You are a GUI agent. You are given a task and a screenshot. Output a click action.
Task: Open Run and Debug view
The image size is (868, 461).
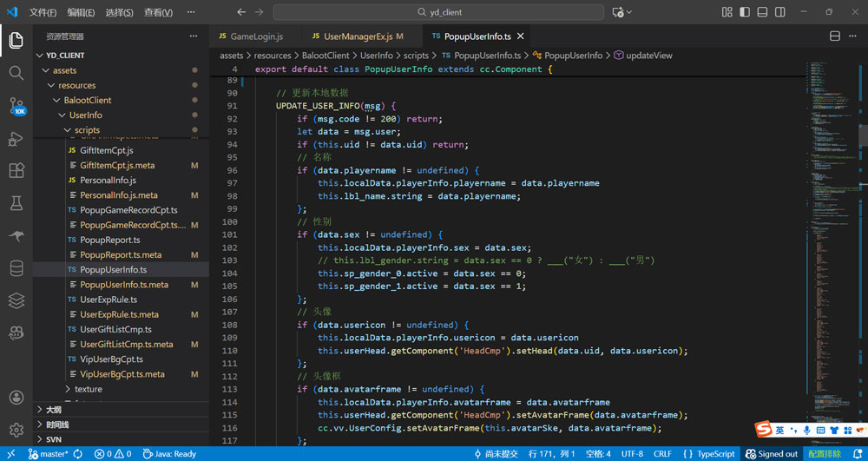(16, 139)
